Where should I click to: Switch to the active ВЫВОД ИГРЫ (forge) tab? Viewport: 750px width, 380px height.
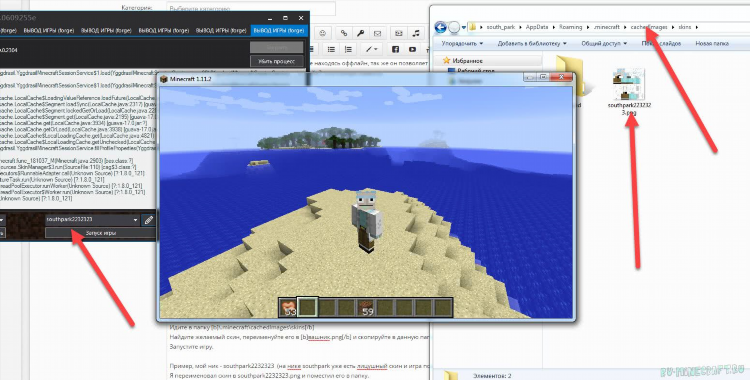(x=279, y=30)
